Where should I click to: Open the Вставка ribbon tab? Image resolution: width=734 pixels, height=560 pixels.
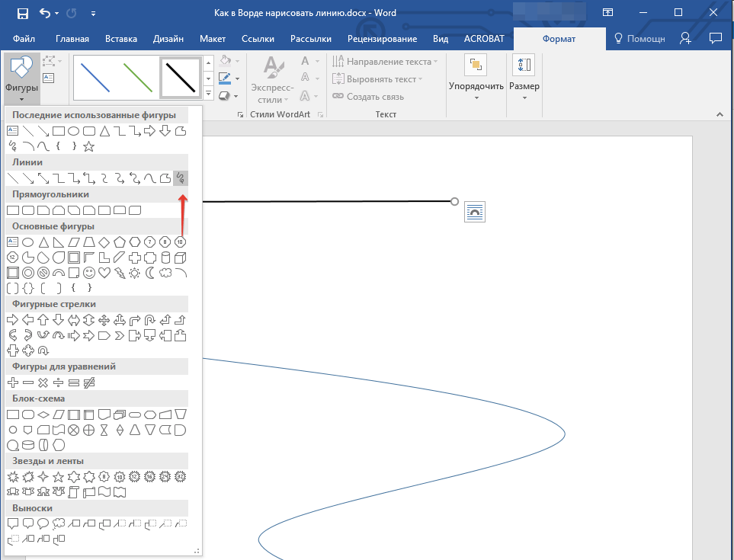(x=120, y=39)
